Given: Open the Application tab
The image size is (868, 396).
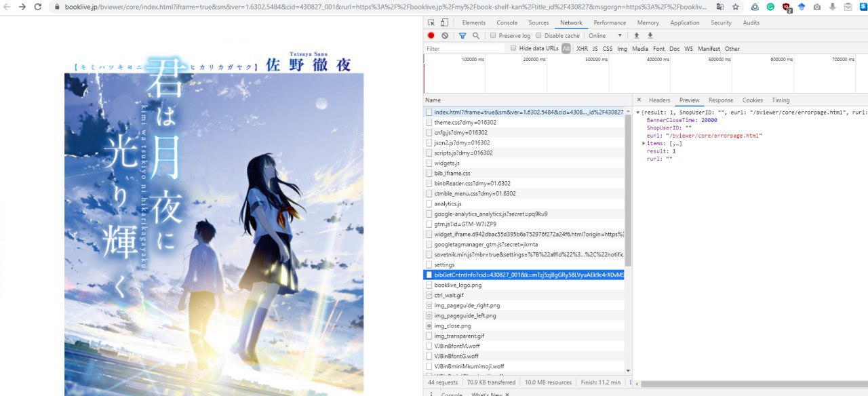Looking at the screenshot, I should (685, 22).
